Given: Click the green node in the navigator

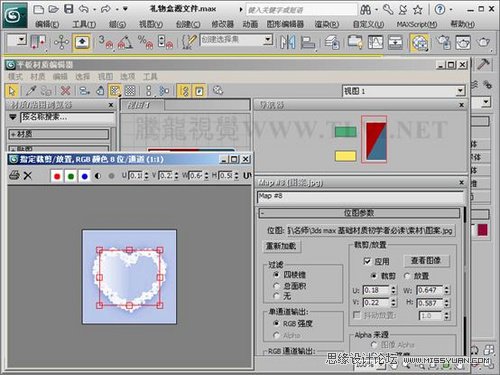Looking at the screenshot, I should pyautogui.click(x=345, y=132).
